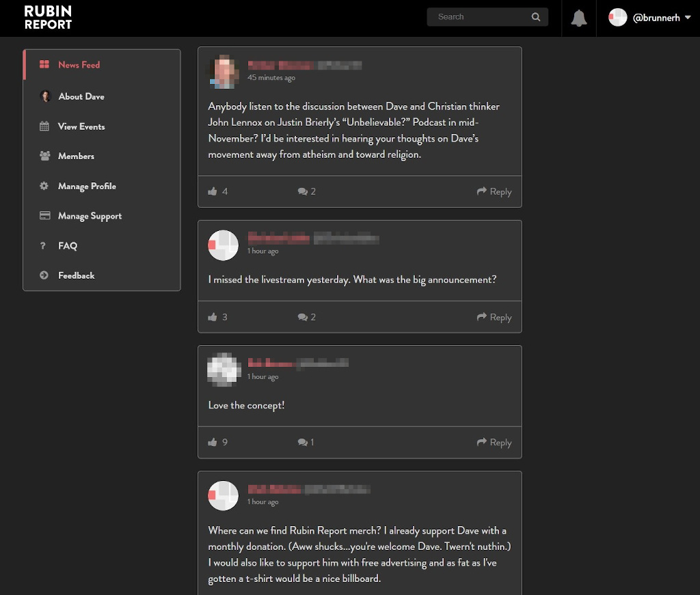Click the 'Love the concept!' post text
The image size is (700, 595).
click(246, 406)
